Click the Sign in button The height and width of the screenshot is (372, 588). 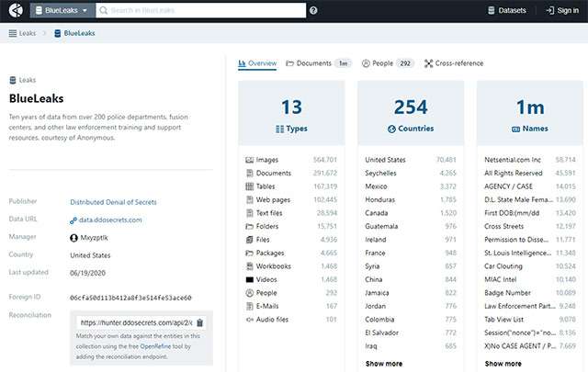[x=562, y=10]
